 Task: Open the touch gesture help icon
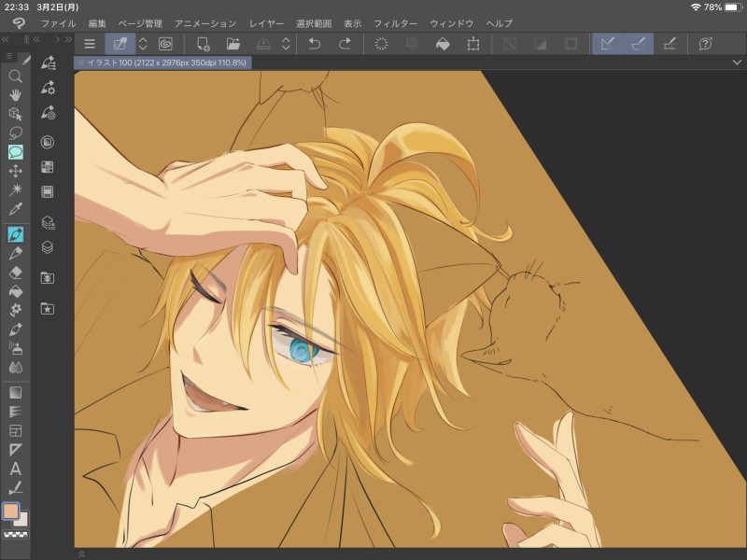pyautogui.click(x=706, y=44)
